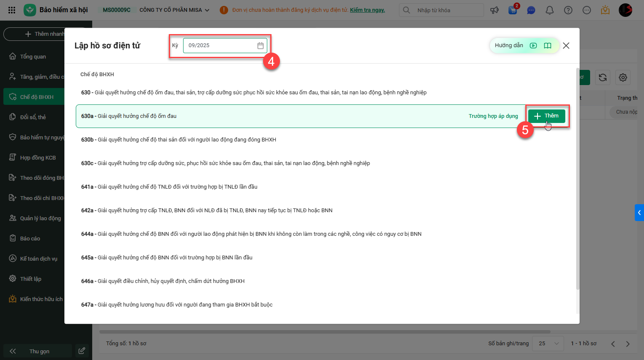
Task: Open the shopping cart icon with badge
Action: 513,10
